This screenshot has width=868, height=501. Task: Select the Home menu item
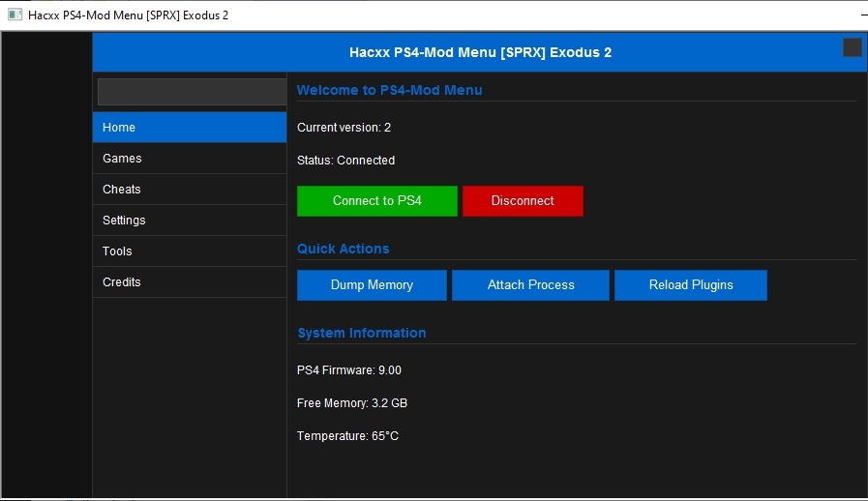pos(190,128)
